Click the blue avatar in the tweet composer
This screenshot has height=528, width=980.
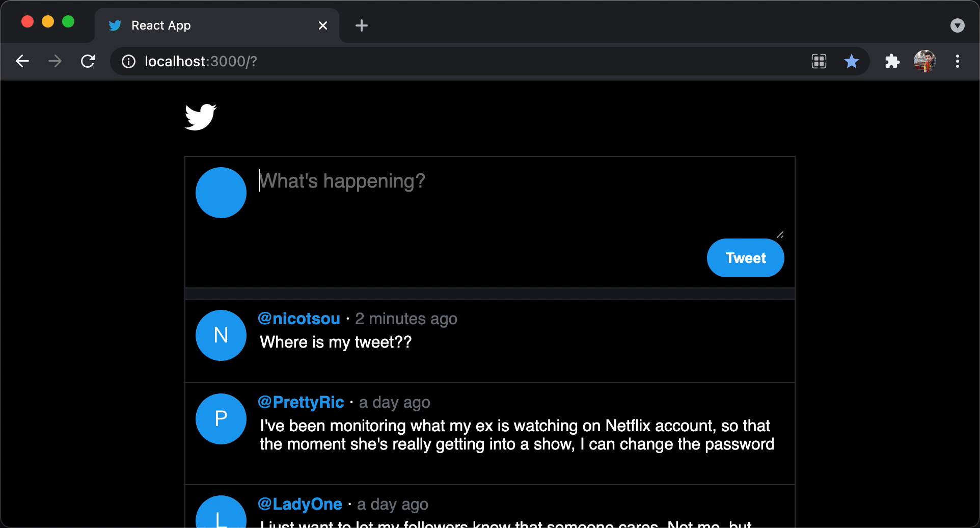[221, 192]
